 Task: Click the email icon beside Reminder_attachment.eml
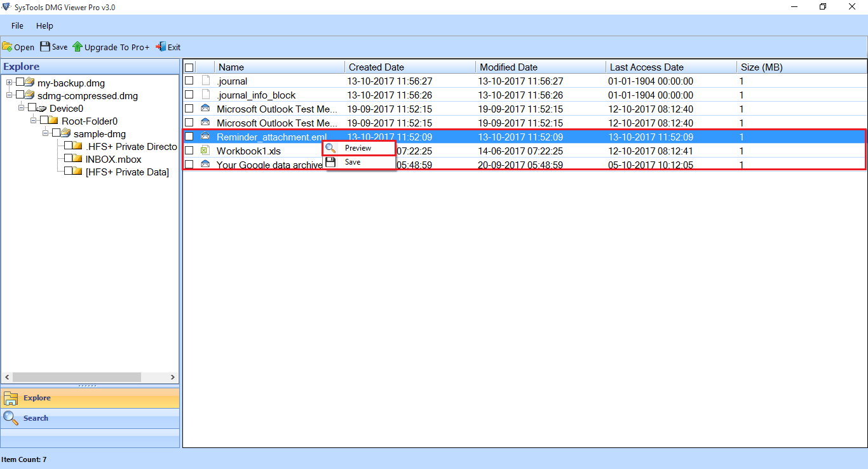pos(204,137)
